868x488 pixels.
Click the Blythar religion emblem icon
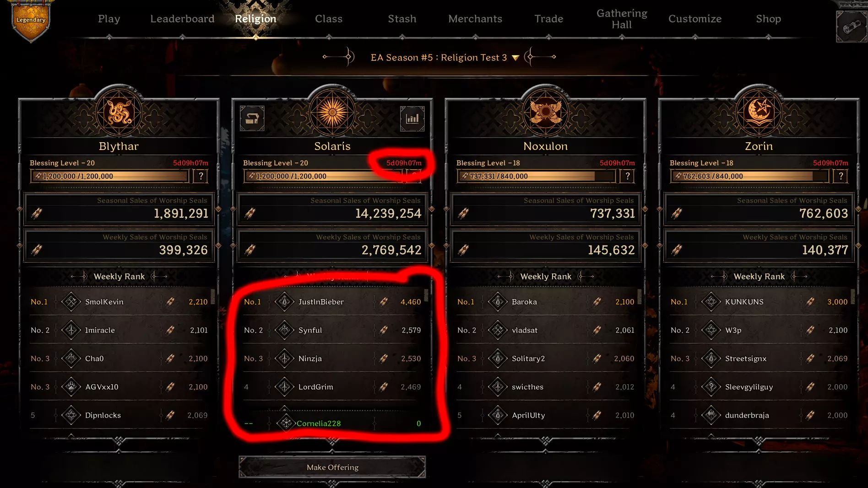tap(119, 113)
